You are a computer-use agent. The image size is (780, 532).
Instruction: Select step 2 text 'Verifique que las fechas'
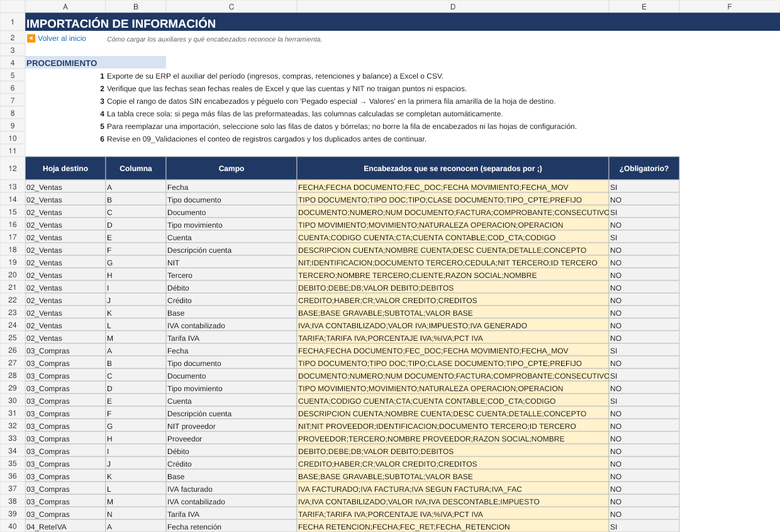(287, 89)
